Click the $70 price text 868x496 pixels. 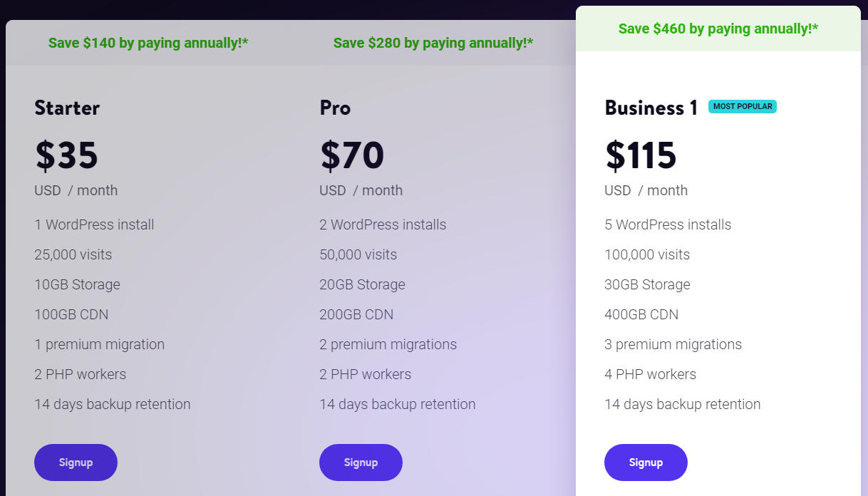352,155
